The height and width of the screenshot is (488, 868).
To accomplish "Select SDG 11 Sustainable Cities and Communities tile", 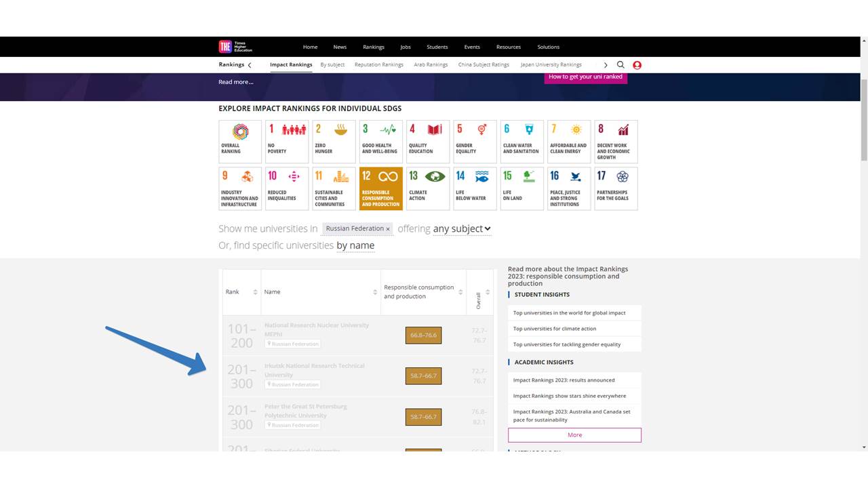I will (334, 188).
